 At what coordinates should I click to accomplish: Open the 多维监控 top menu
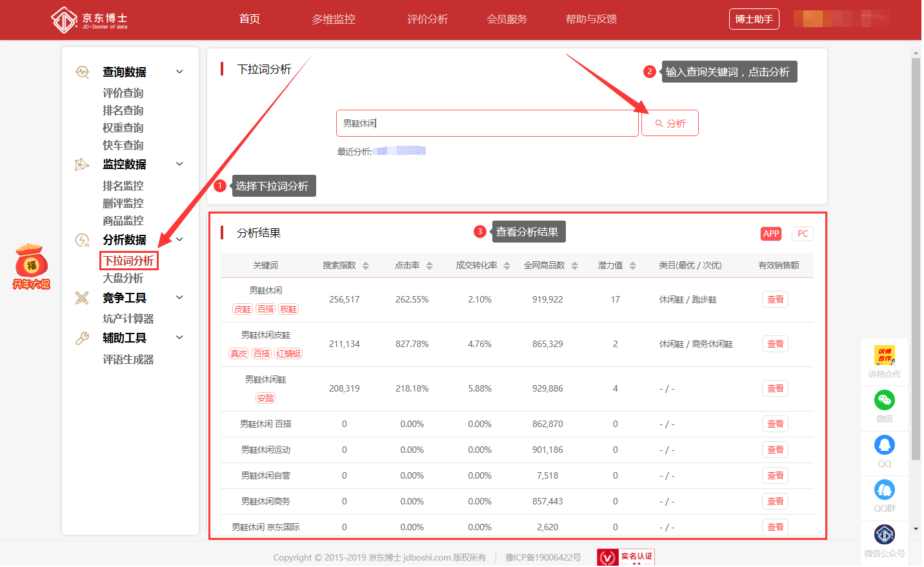tap(334, 19)
